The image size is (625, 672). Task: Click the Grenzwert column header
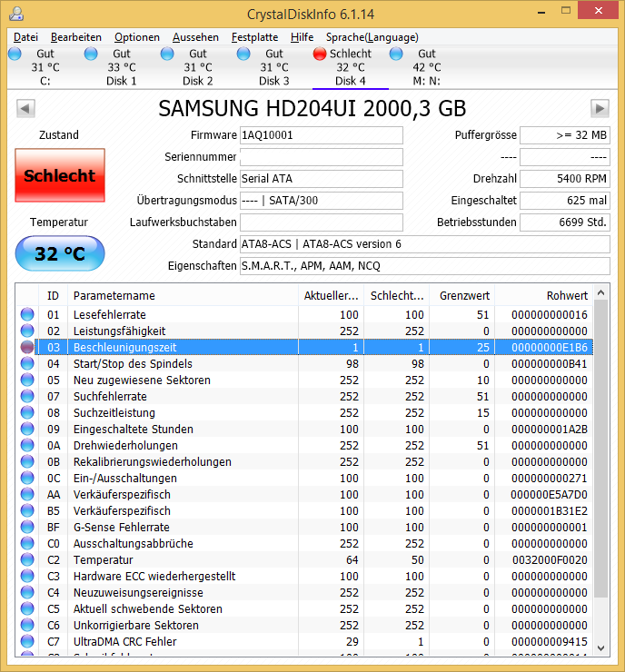pos(462,296)
